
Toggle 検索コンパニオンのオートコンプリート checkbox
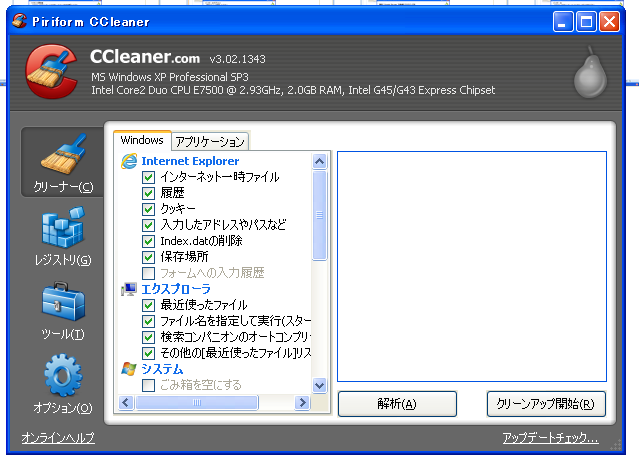click(148, 337)
